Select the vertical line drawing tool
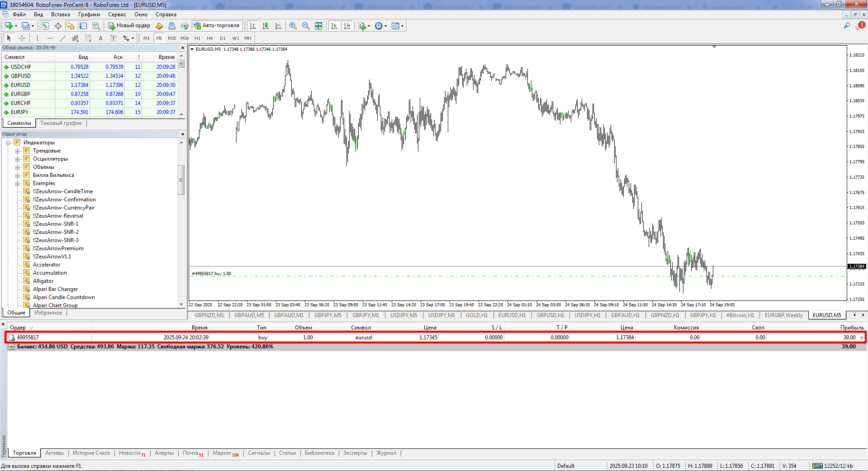 tap(37, 38)
